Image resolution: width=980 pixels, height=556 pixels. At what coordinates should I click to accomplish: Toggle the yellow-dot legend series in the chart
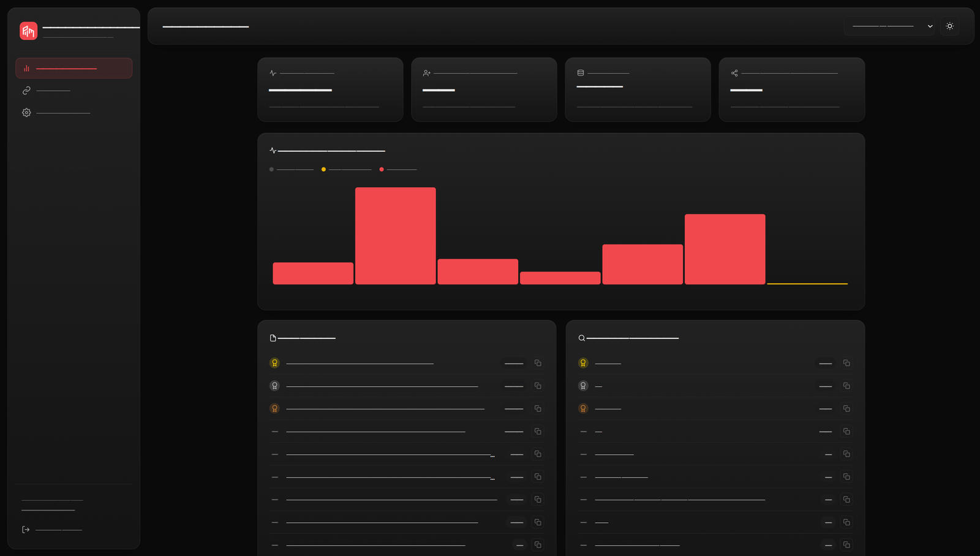pyautogui.click(x=347, y=169)
